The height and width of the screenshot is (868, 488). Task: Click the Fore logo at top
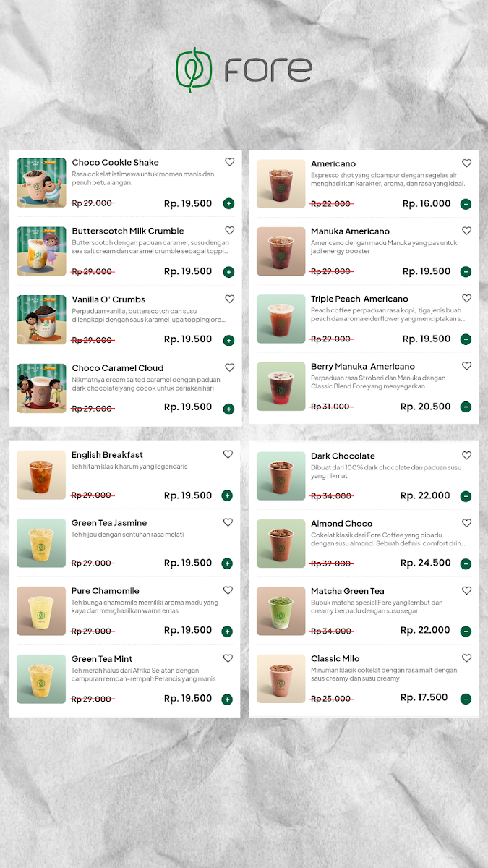(x=244, y=69)
